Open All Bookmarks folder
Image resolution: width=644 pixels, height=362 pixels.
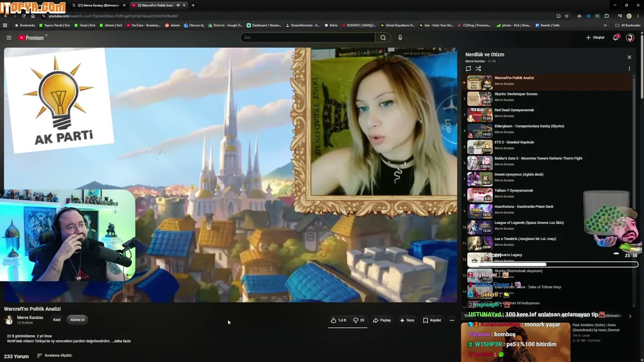click(628, 25)
